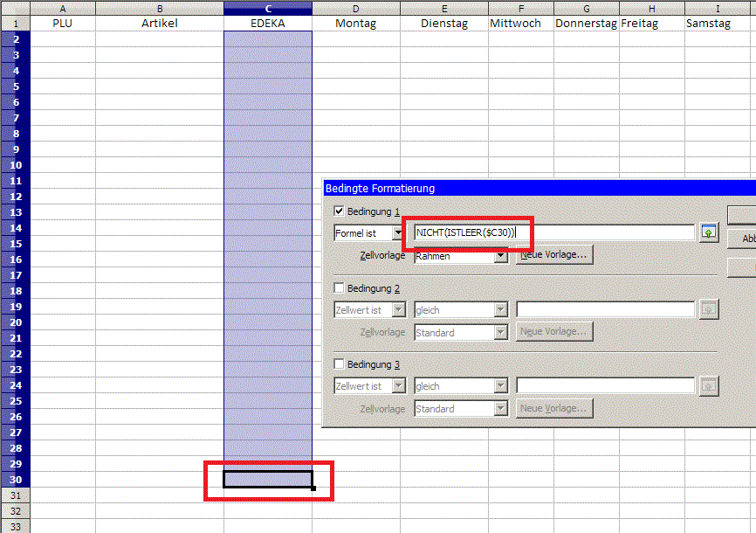Click the highlighted cell C30
This screenshot has width=756, height=533.
tap(268, 480)
